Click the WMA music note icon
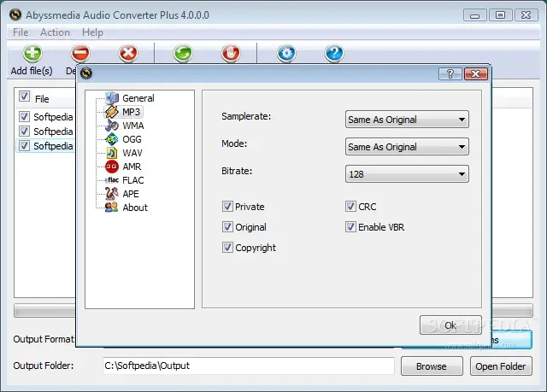547x392 pixels. click(x=112, y=126)
